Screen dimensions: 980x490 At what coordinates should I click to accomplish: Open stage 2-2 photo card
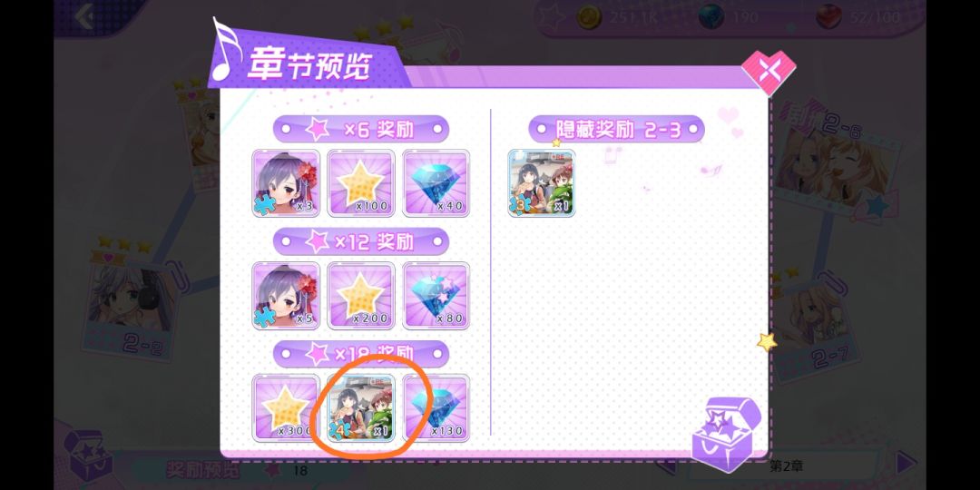(132, 307)
